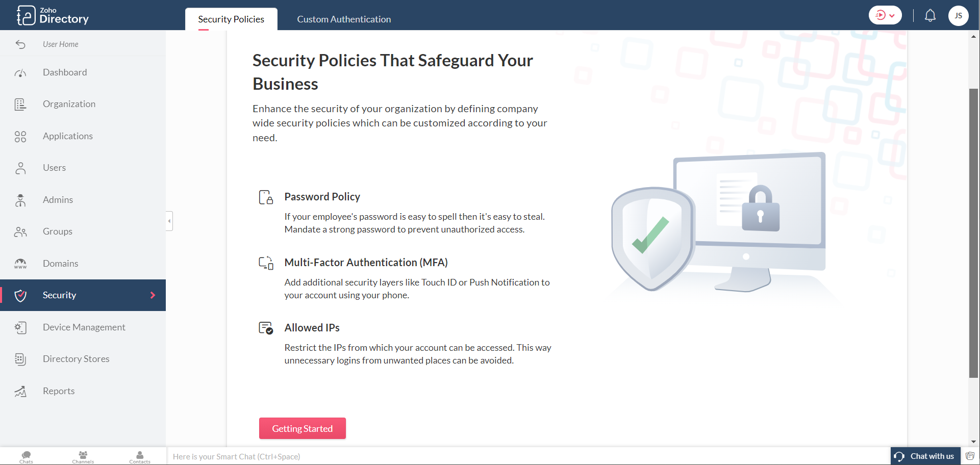Image resolution: width=980 pixels, height=465 pixels.
Task: Go back to User Home
Action: [x=60, y=44]
